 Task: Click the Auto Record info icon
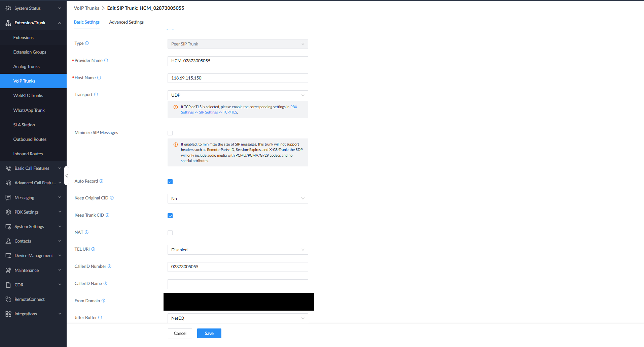(x=101, y=181)
